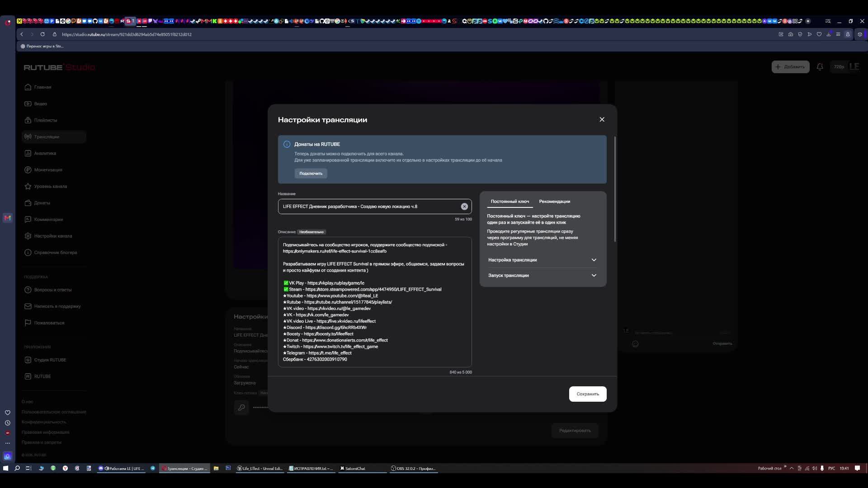This screenshot has width=868, height=488.
Task: Click the browser heart bookmark icon
Action: pyautogui.click(x=819, y=34)
